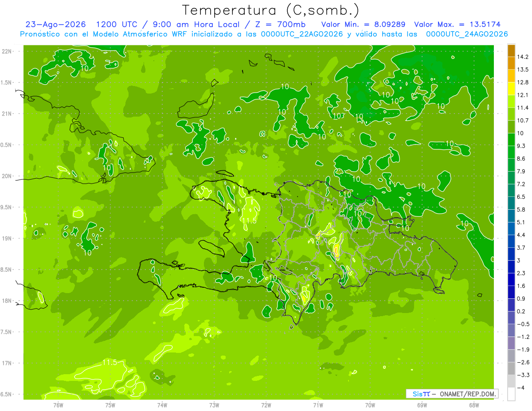The height and width of the screenshot is (411, 532).
Task: Click the "Valor Min. = 8.09289" value
Action: (363, 25)
